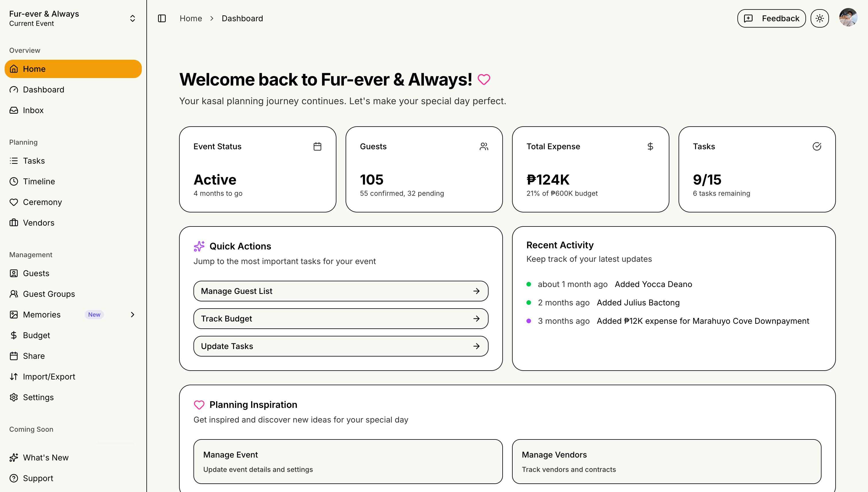Click the sparkles icon beside Quick Actions

[x=199, y=246]
